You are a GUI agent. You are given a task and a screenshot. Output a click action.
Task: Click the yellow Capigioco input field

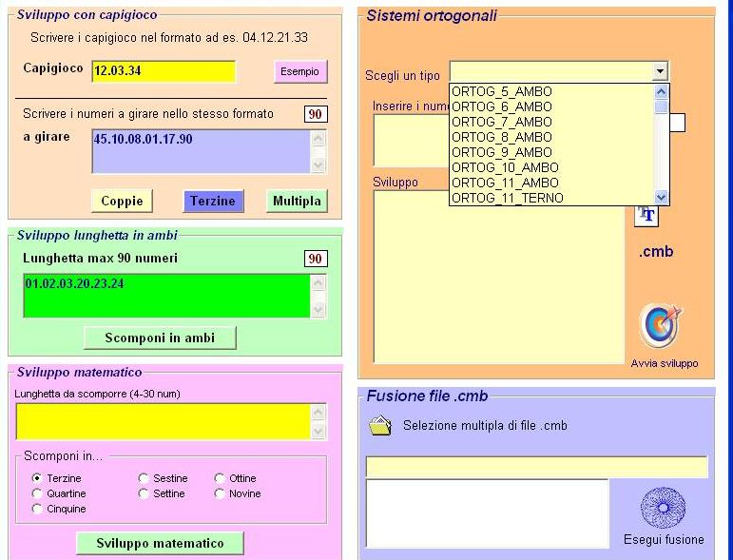coord(163,71)
